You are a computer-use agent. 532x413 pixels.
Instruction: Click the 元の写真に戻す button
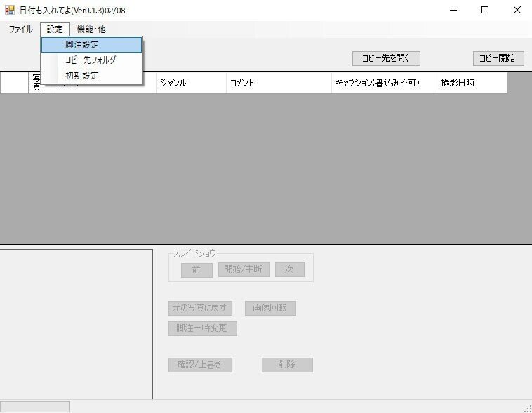200,308
